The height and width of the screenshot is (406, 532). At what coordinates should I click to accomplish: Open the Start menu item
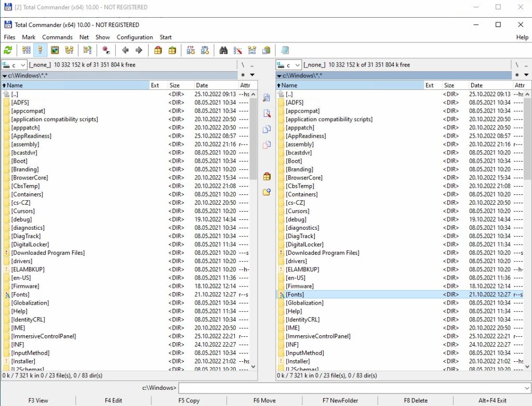point(166,37)
